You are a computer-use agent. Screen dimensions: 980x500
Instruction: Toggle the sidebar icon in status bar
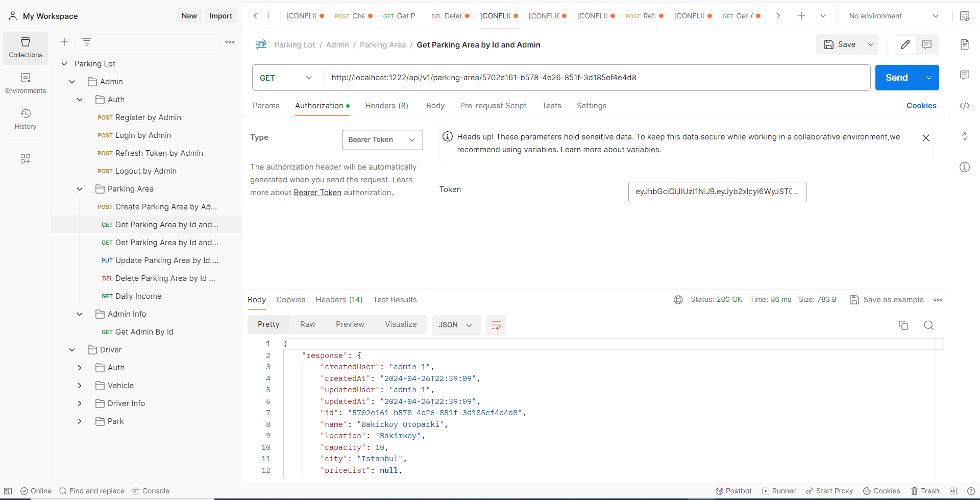click(8, 491)
